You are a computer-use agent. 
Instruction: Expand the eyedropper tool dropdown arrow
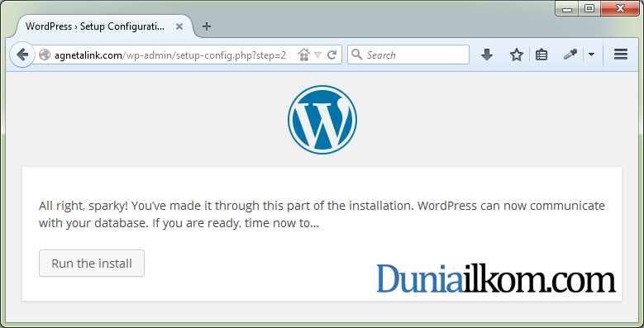coord(591,55)
